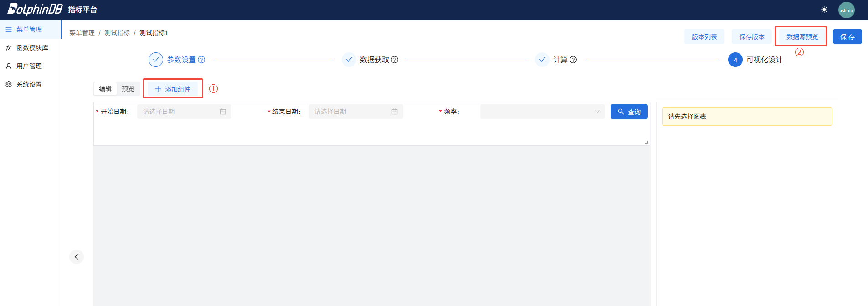Collapse the panel with left chevron button

77,257
